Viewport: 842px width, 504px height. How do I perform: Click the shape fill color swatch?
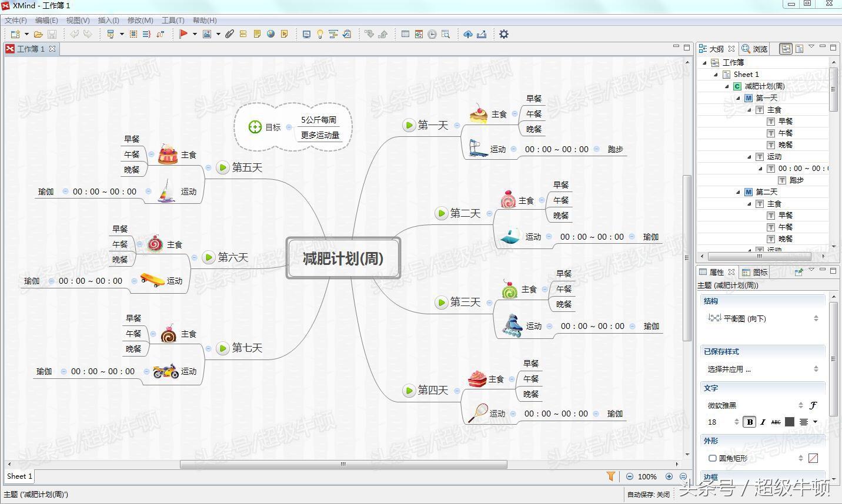[813, 458]
